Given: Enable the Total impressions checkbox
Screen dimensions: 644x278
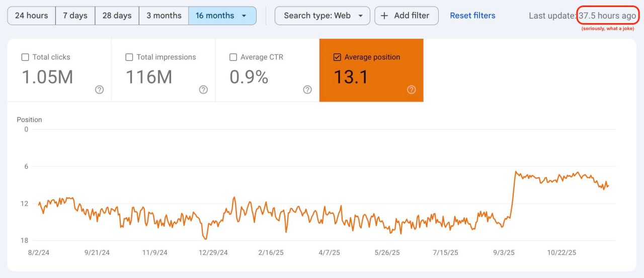Looking at the screenshot, I should tap(129, 57).
